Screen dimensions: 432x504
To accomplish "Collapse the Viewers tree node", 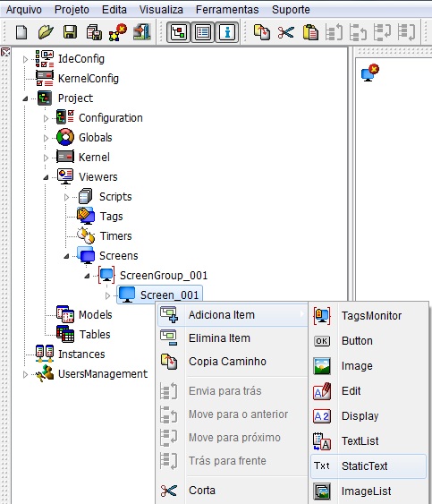I will pos(46,177).
